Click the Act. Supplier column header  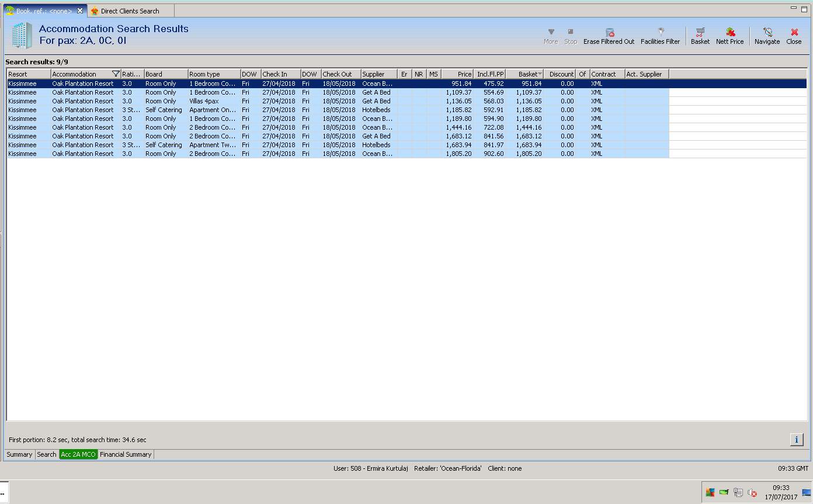[647, 74]
